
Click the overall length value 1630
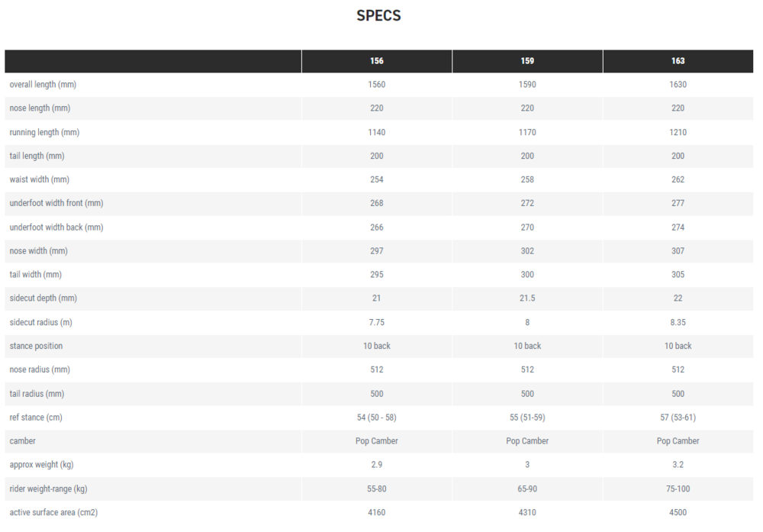point(678,85)
